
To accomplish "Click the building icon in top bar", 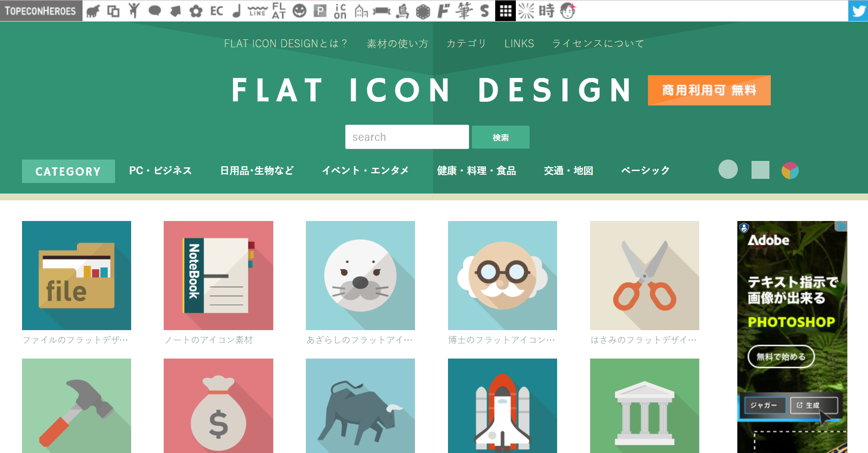I will 361,11.
